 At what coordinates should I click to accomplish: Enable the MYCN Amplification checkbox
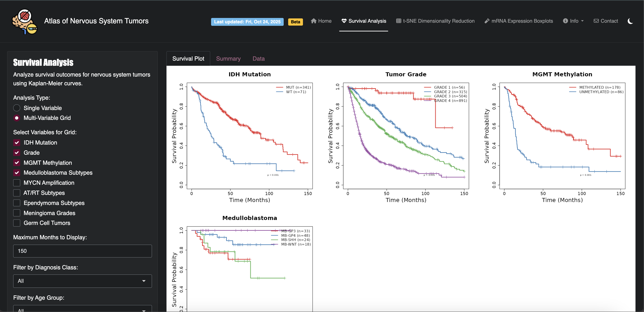(17, 182)
